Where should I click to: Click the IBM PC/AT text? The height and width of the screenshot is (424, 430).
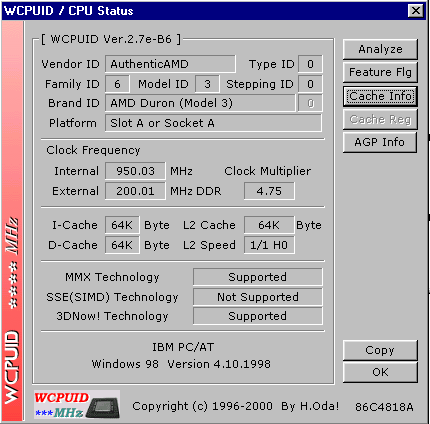click(183, 347)
